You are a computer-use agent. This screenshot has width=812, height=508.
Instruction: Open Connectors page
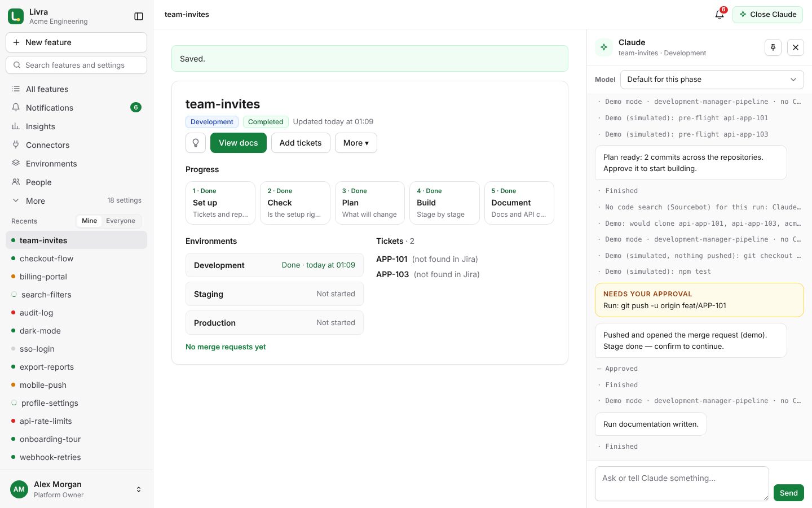(x=76, y=145)
